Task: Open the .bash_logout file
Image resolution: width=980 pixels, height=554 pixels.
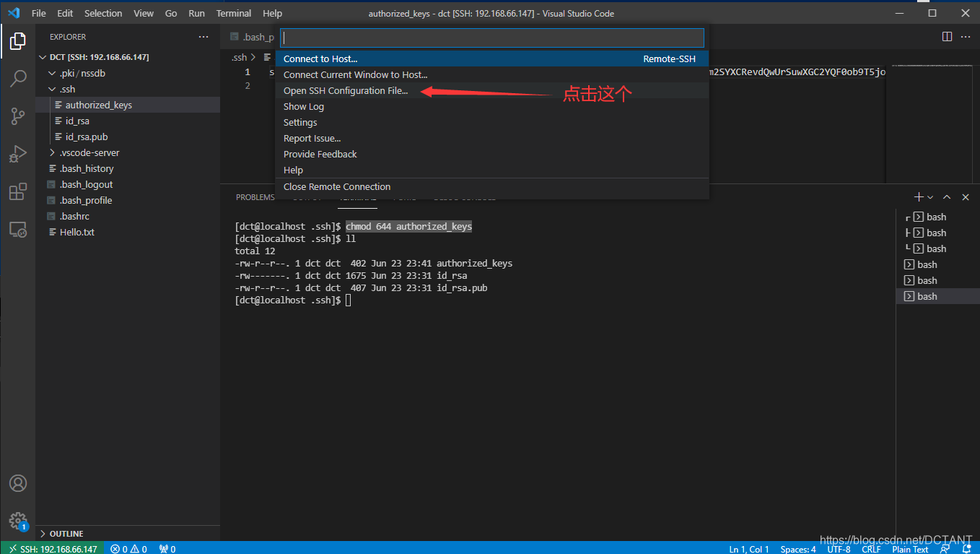Action: 128,184
